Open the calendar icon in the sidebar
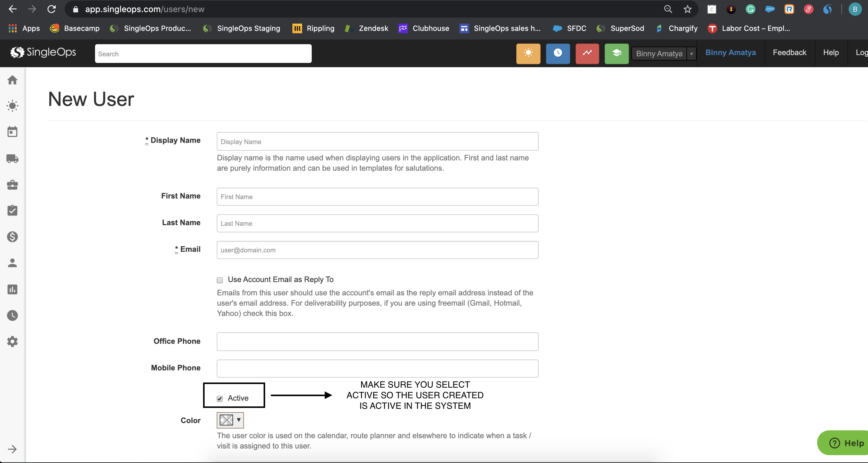This screenshot has height=463, width=868. (12, 132)
